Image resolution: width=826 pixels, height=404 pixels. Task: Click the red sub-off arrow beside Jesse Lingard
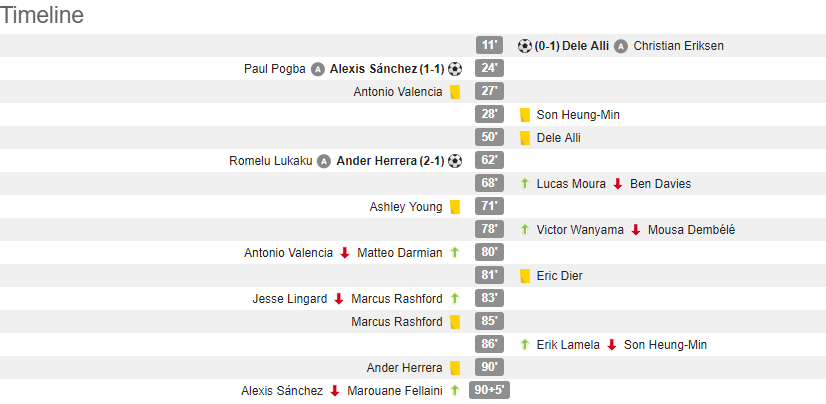(x=338, y=299)
